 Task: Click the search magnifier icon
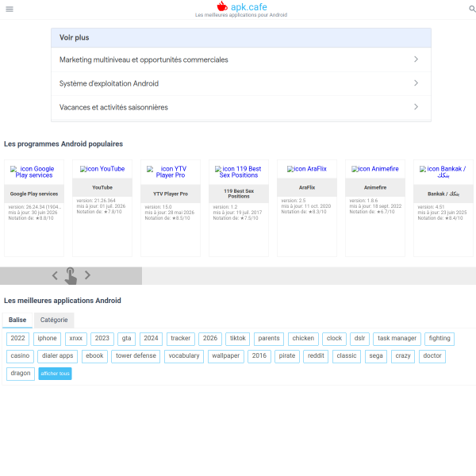(x=472, y=9)
